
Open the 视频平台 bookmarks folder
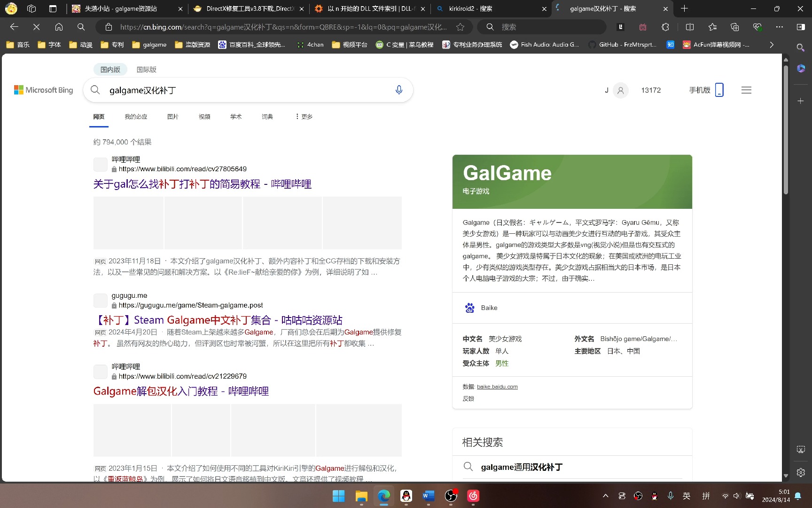pos(350,45)
